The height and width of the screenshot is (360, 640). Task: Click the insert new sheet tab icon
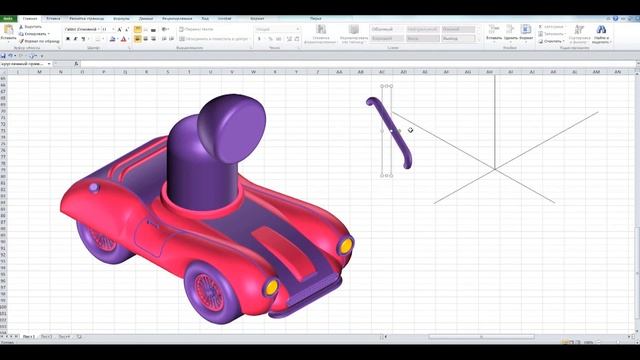(79, 337)
